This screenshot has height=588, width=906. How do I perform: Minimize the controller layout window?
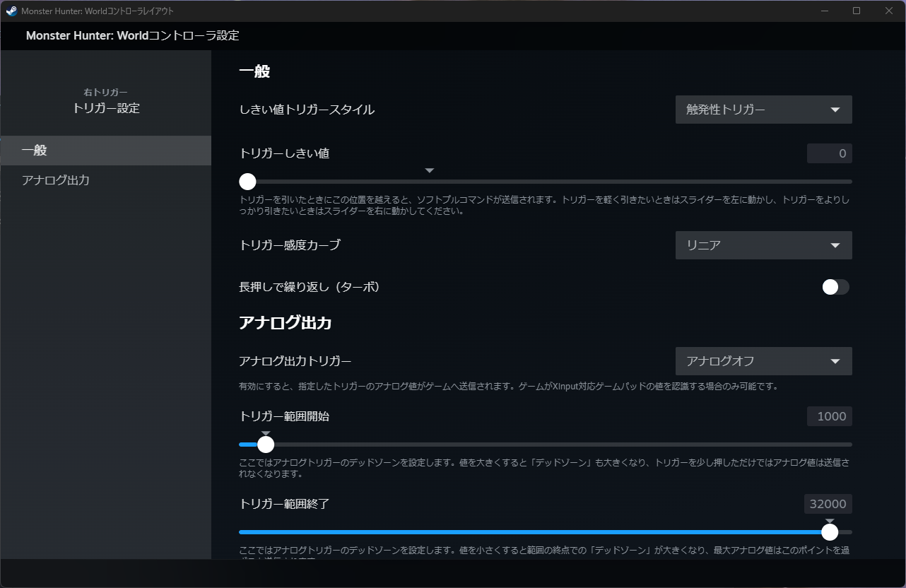pos(824,11)
